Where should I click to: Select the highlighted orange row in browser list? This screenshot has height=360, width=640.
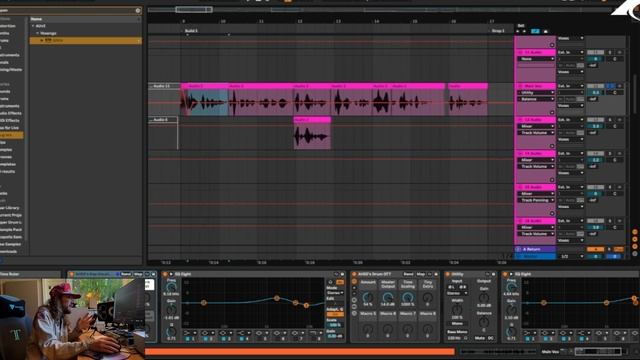[x=86, y=40]
